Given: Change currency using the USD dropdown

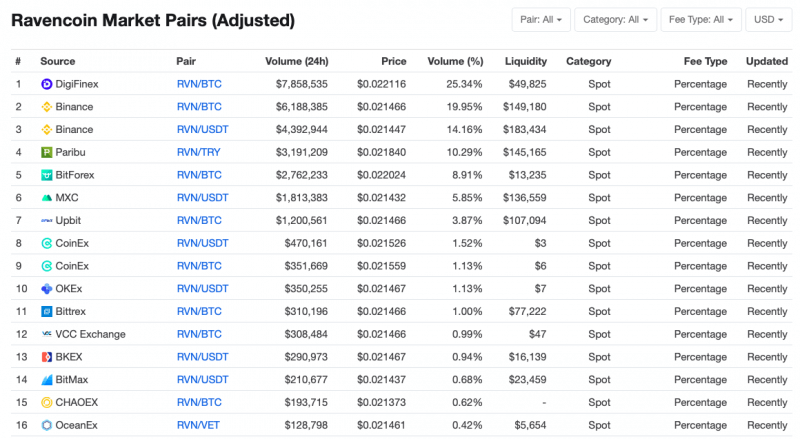Looking at the screenshot, I should click(x=768, y=19).
